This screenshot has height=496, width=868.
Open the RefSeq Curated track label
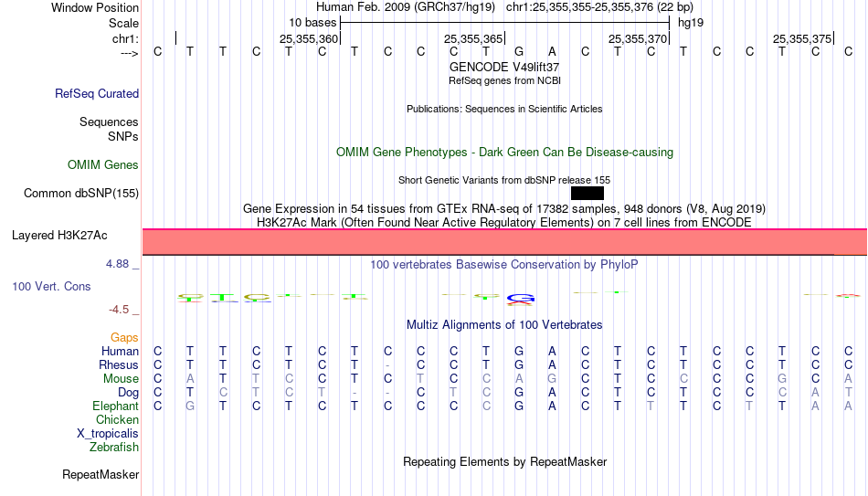click(x=97, y=93)
